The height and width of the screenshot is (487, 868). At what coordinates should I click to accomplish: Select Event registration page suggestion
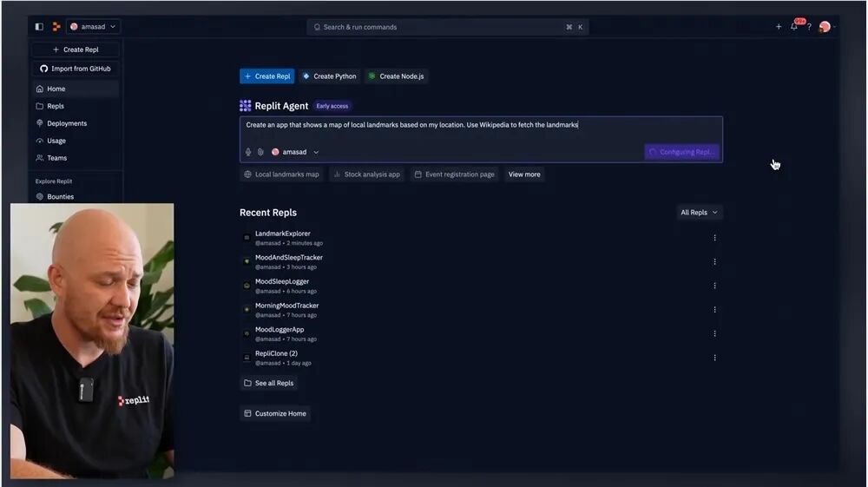(455, 174)
